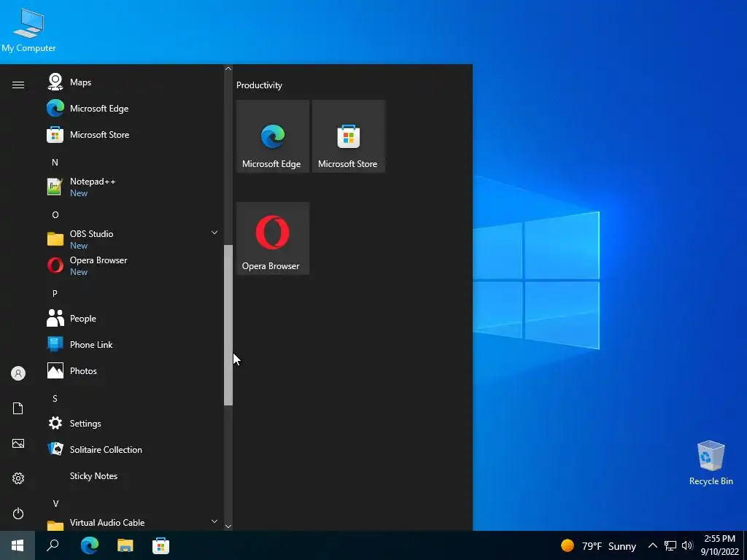This screenshot has width=747, height=560.
Task: Open Settings gear in the Start sidebar
Action: pyautogui.click(x=18, y=478)
